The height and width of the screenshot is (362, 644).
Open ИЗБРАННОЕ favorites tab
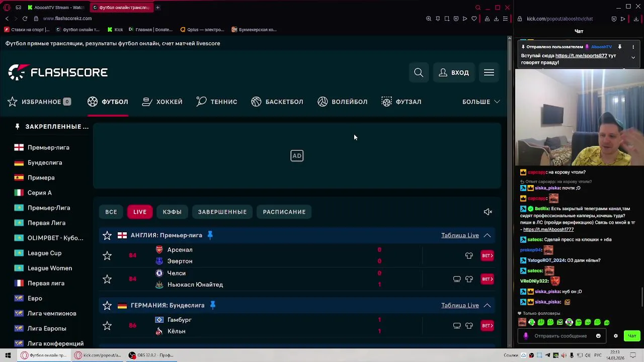(39, 102)
